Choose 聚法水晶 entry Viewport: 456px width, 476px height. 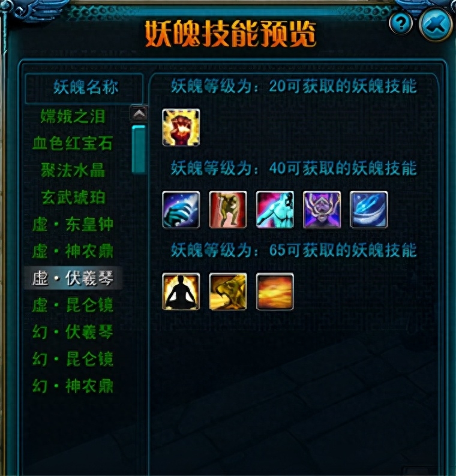73,170
